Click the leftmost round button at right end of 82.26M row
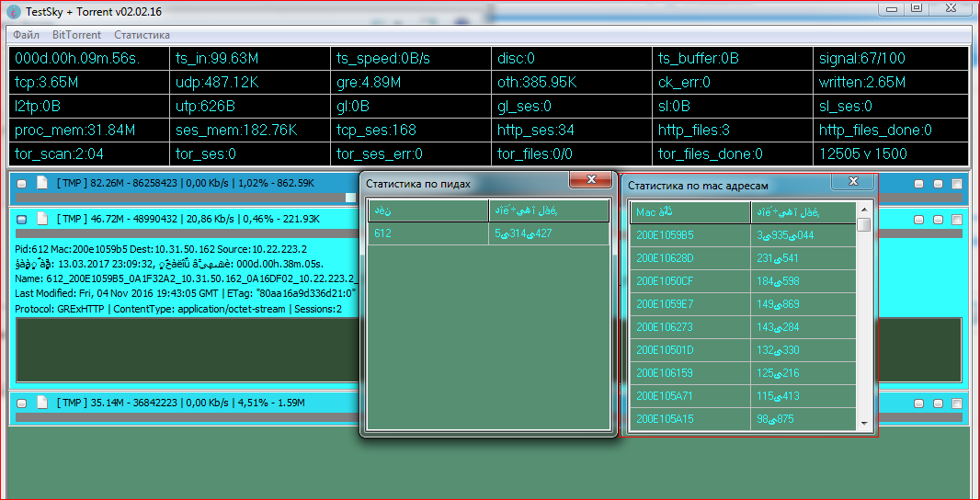Viewport: 980px width, 500px height. pyautogui.click(x=918, y=184)
